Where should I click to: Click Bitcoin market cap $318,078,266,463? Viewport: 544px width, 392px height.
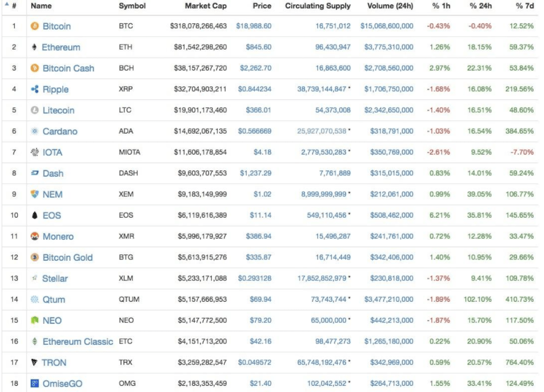tap(198, 26)
